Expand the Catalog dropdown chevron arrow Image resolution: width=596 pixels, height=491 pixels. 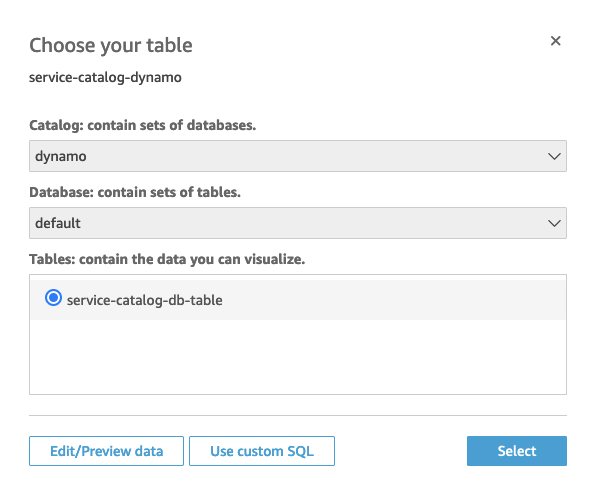[x=554, y=156]
